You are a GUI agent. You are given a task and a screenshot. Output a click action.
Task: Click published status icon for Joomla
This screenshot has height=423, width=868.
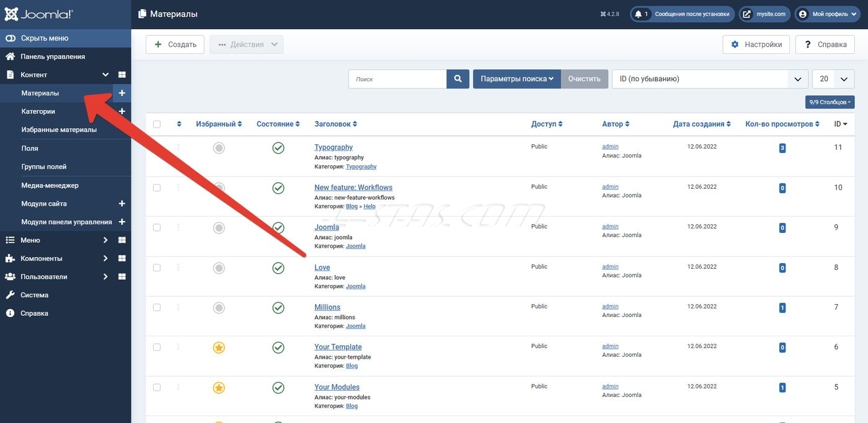(278, 228)
